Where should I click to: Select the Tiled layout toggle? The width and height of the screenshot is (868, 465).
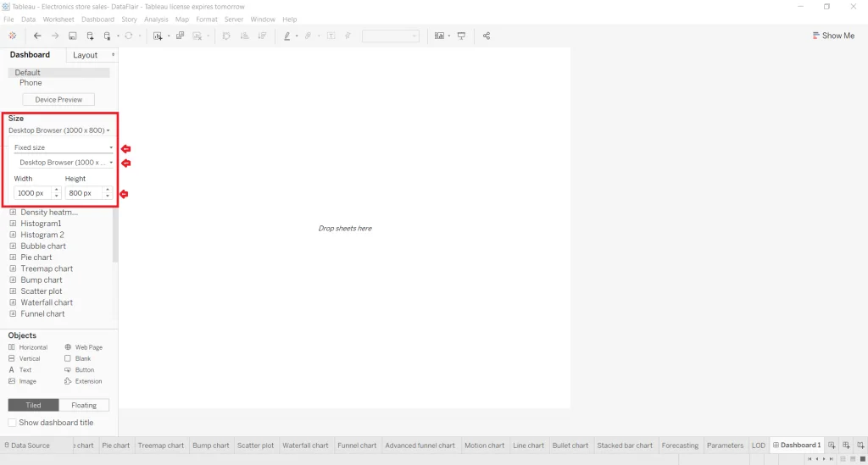(33, 405)
